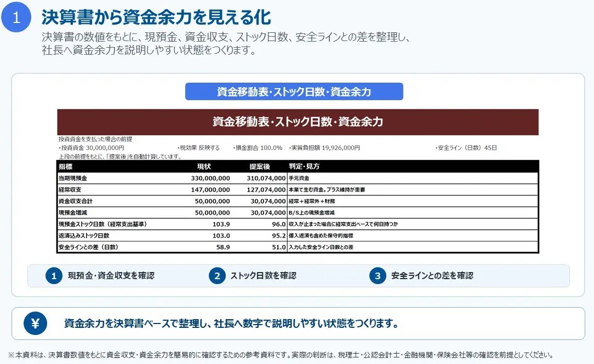This screenshot has height=364, width=594.
Task: Click the step 3 circle beside 安全ラインとの差を確認
Action: (378, 276)
